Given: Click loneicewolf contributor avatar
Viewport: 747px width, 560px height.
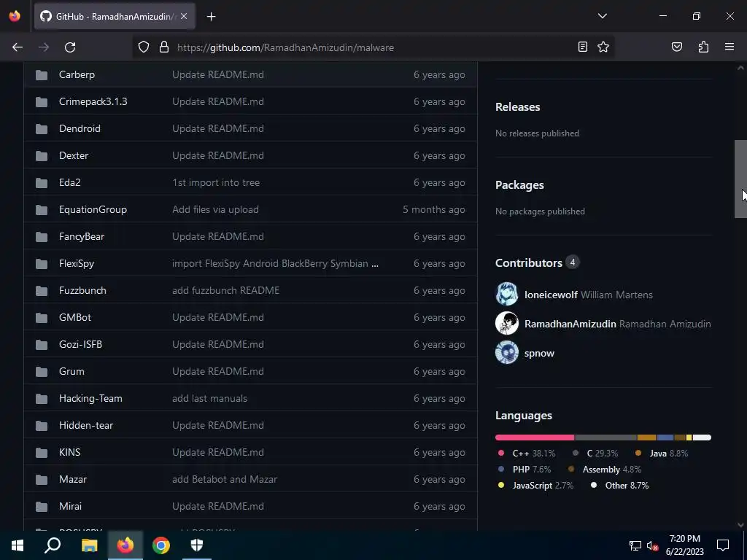Looking at the screenshot, I should point(507,294).
